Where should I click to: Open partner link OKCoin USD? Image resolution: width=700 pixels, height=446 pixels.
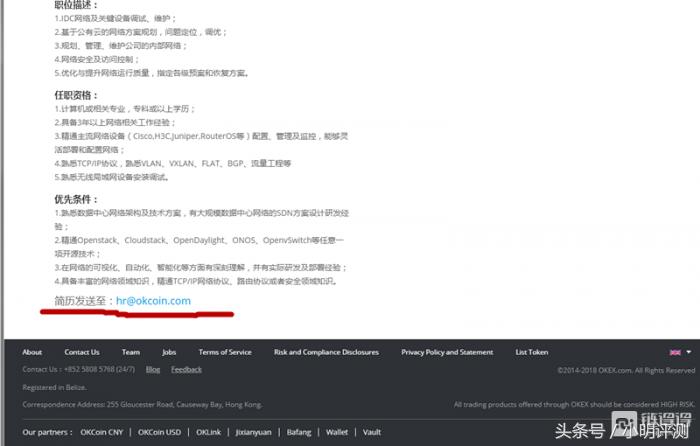(x=159, y=432)
